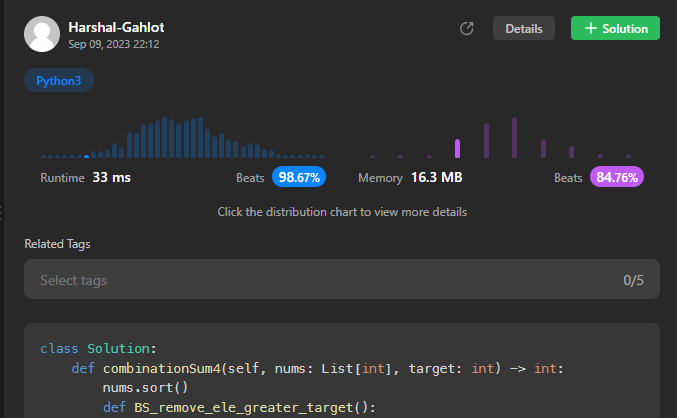
Task: Click the memory distribution bar chart
Action: 500,138
